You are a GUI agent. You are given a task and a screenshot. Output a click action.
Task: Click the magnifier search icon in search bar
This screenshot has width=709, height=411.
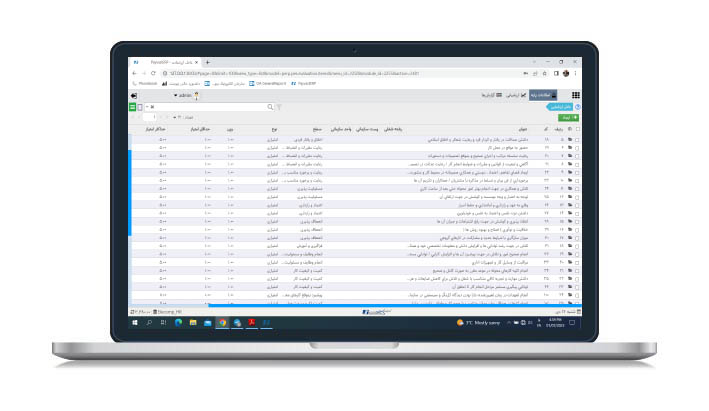270,107
